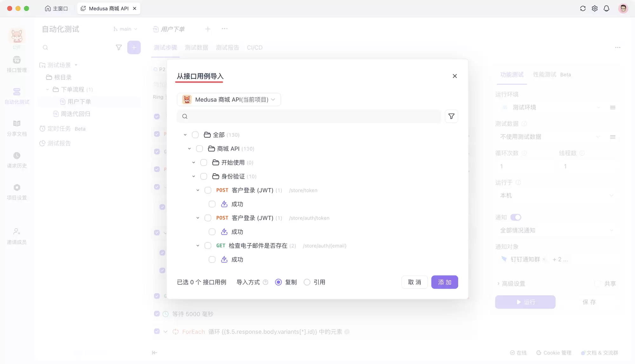The image size is (635, 364).
Task: Check GET 检查电子邮件是否存在 checkbox
Action: pyautogui.click(x=208, y=246)
